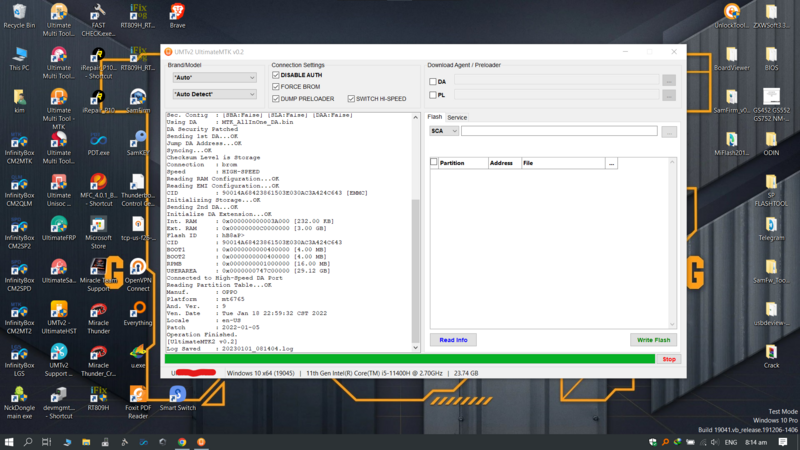Click the ... column header in partition table
Viewport: 800px width, 450px height.
click(x=611, y=163)
